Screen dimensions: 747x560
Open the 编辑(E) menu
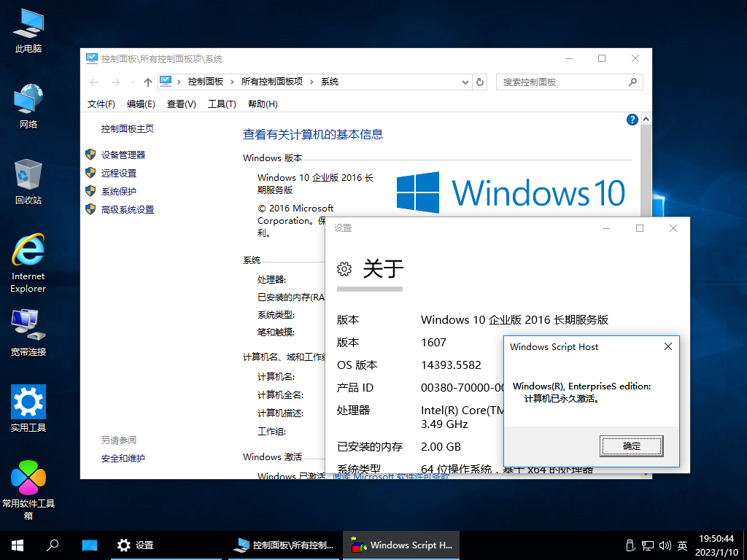click(141, 104)
